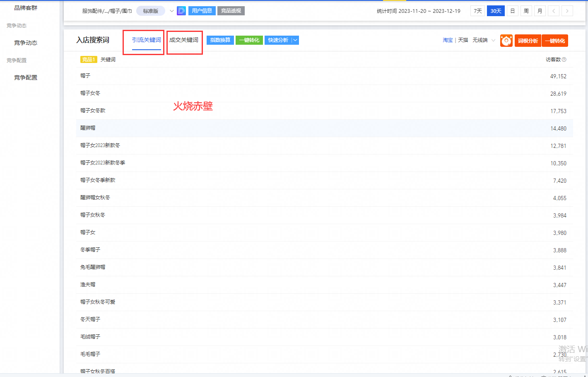The image size is (588, 377).
Task: Select the 天猫 platform link
Action: pyautogui.click(x=463, y=40)
